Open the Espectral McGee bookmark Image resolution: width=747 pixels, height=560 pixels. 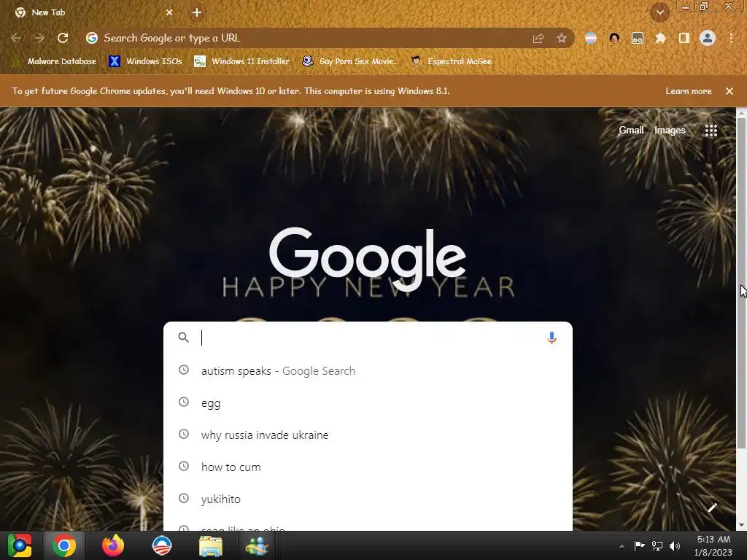(451, 61)
